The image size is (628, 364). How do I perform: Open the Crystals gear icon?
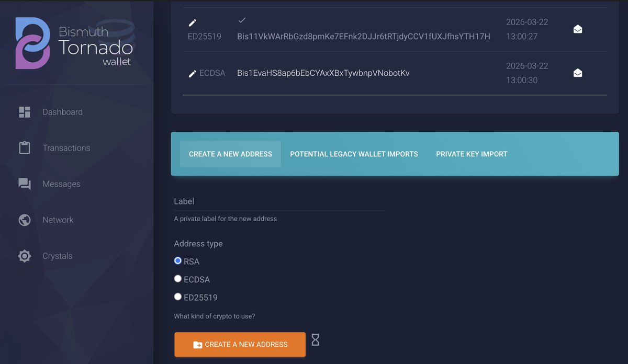(x=25, y=256)
